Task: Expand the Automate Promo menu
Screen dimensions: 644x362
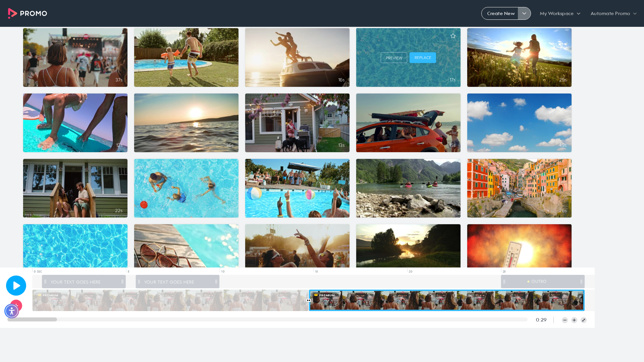Action: click(613, 13)
